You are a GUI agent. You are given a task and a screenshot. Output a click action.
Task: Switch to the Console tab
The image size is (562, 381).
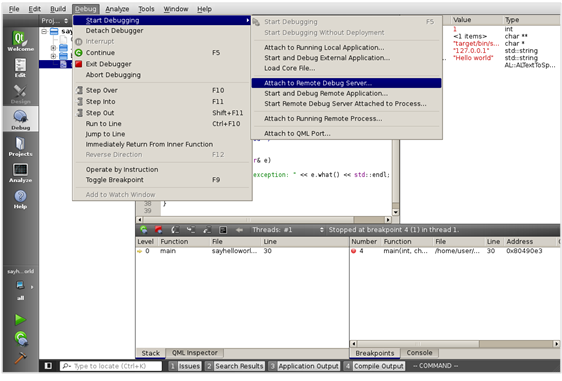(419, 353)
